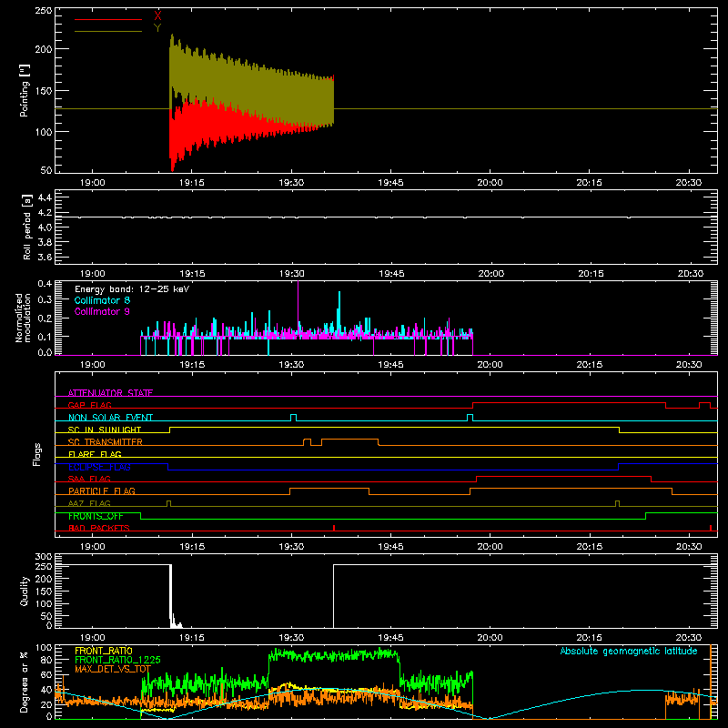Click the 20:00 label under the Roll period plot
This screenshot has width=728, height=728.
pyautogui.click(x=490, y=274)
